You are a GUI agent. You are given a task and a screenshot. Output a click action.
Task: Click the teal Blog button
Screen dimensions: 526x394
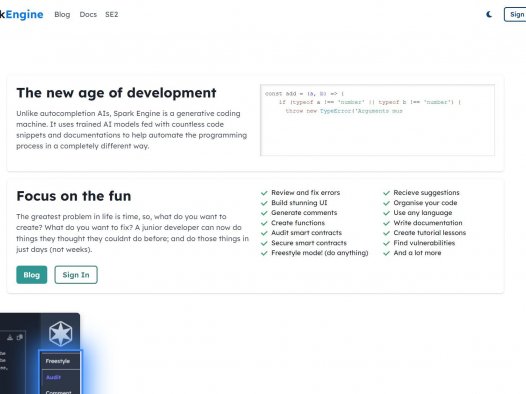(32, 275)
